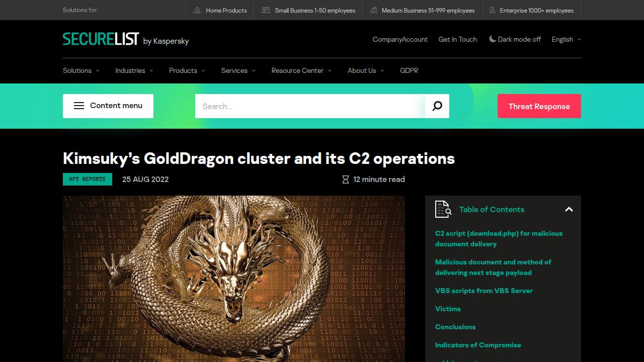Click the Home Products building icon
The image size is (644, 362).
click(197, 10)
